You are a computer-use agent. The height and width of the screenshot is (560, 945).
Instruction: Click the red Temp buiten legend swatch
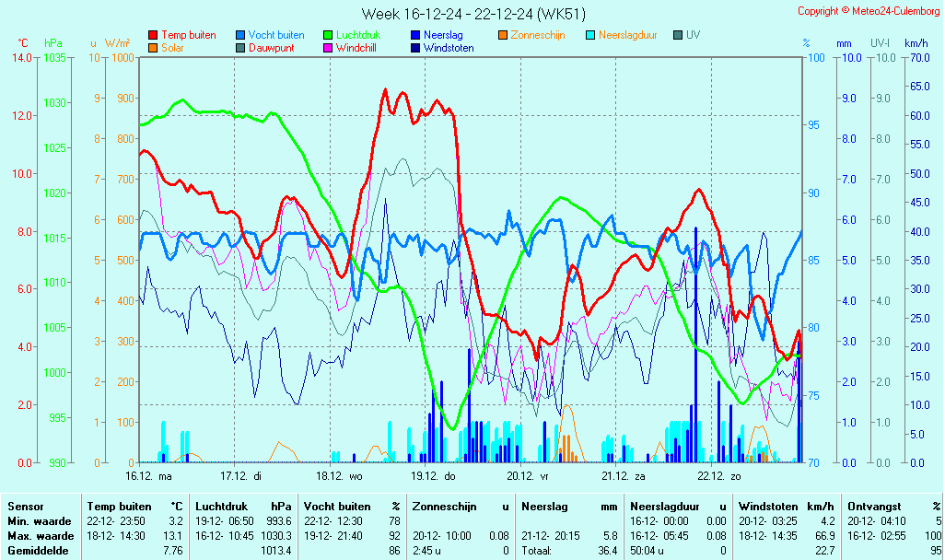pyautogui.click(x=153, y=35)
